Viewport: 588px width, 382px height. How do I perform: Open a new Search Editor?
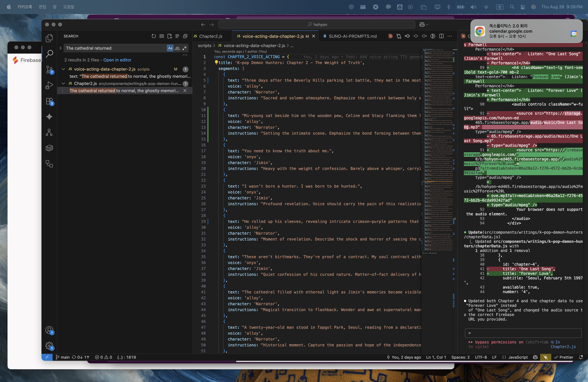coord(170,36)
